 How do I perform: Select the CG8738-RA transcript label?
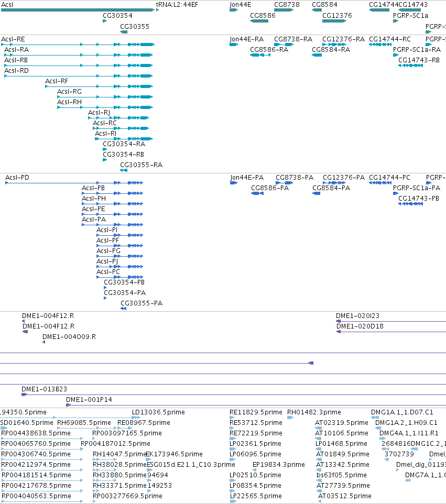[x=293, y=39]
